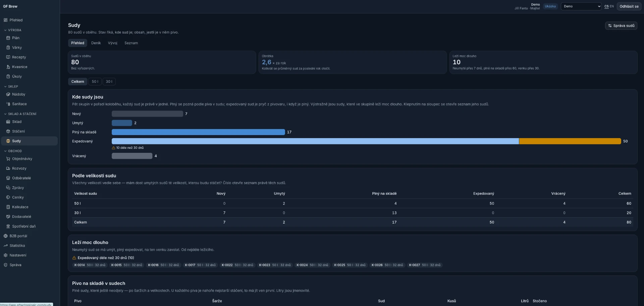Open Nádoby via its cube icon
644x306 pixels.
click(8, 95)
